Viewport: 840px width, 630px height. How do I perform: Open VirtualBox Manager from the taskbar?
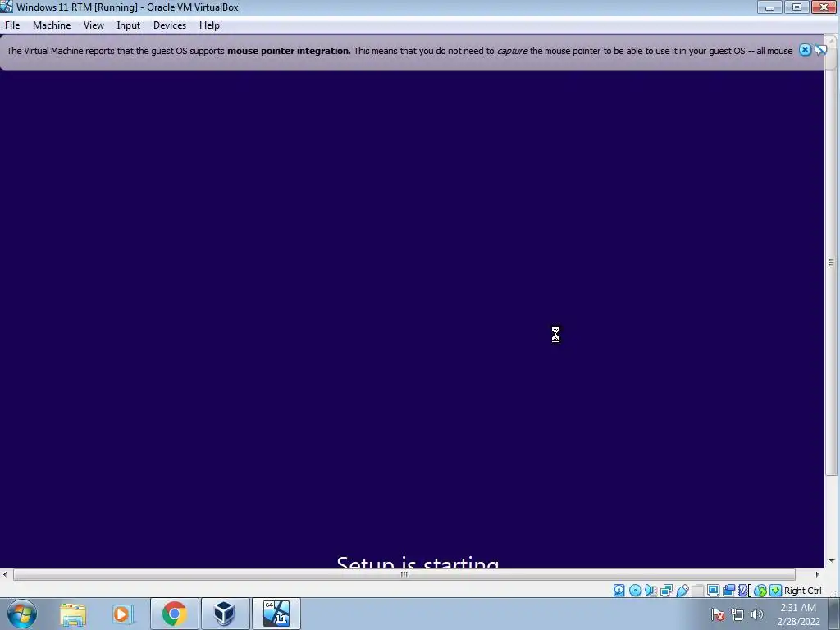[x=225, y=614]
